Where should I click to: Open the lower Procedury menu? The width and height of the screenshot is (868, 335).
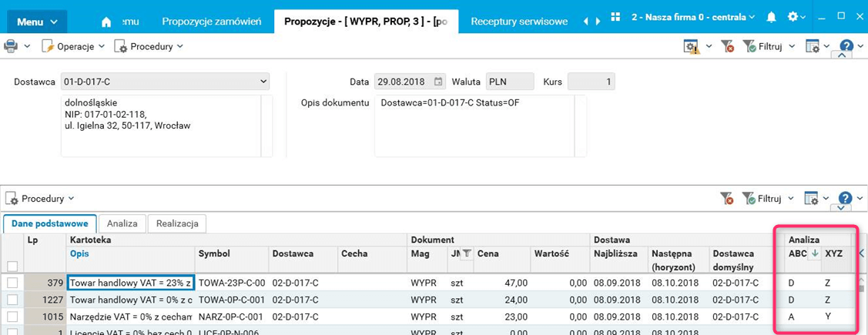(x=40, y=198)
